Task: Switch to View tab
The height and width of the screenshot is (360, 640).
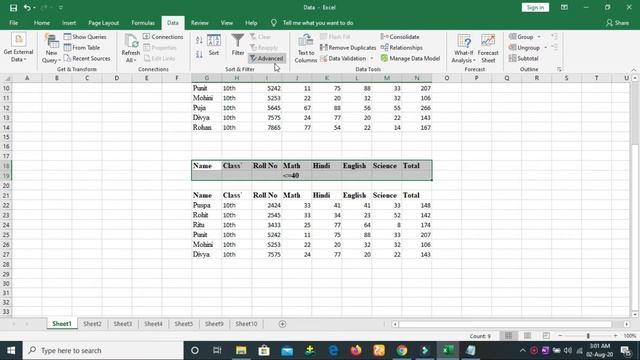Action: coord(227,23)
